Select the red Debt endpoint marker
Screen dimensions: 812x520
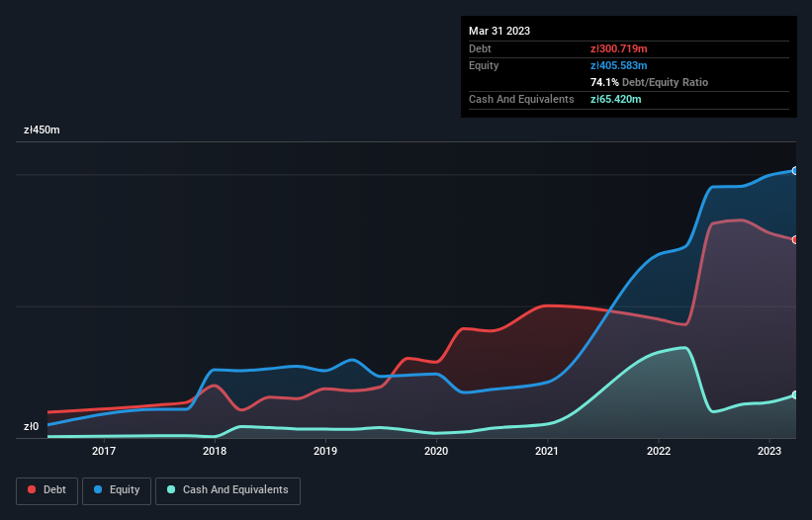[795, 240]
